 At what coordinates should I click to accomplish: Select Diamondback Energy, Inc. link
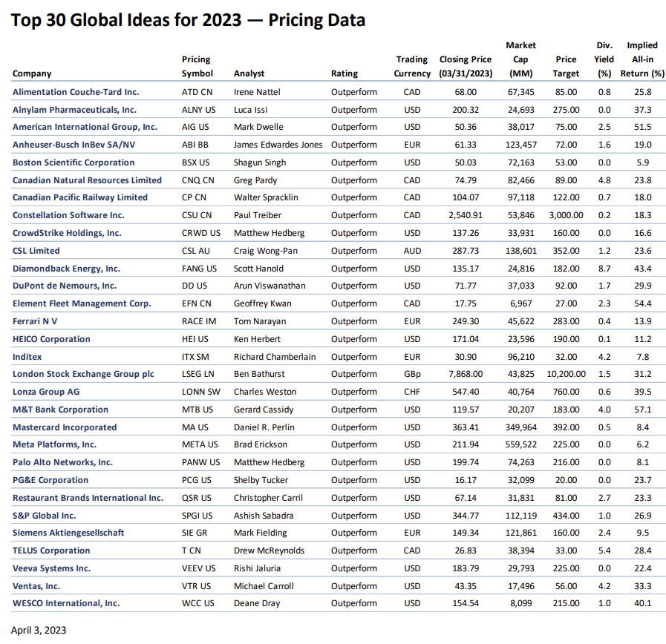tap(66, 269)
